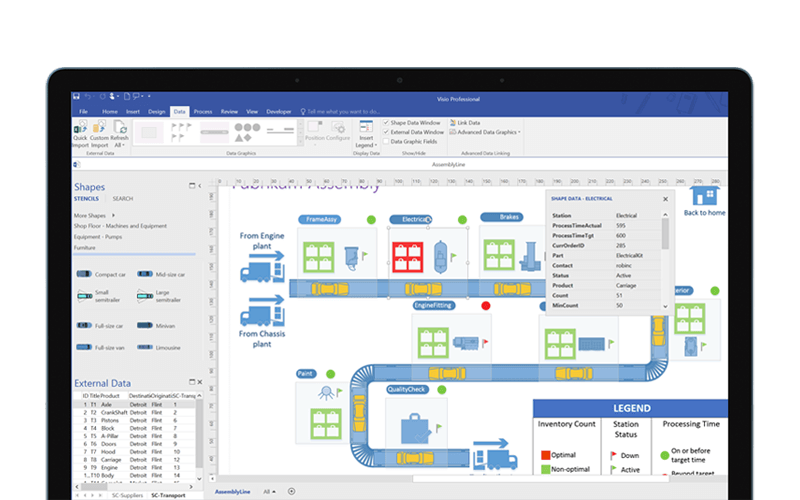Switch to the Process ribbon tab
This screenshot has width=800, height=500.
[203, 111]
